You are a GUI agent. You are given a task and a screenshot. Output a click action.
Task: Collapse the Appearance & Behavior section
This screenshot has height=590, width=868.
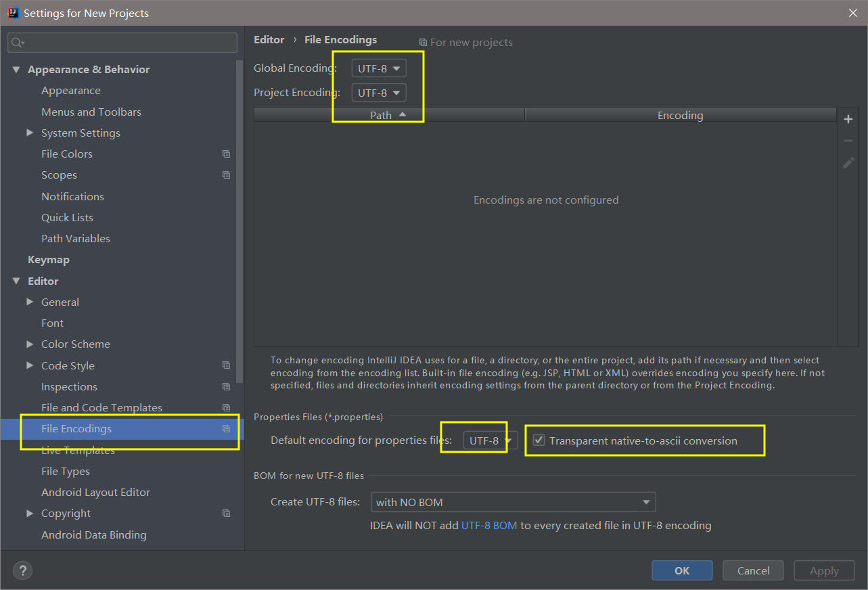(16, 70)
